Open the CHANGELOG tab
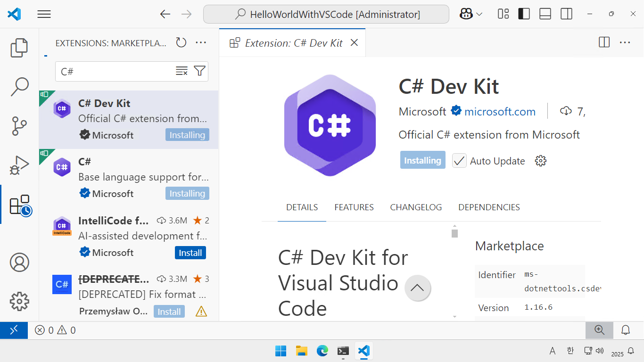644x362 pixels. (x=415, y=207)
